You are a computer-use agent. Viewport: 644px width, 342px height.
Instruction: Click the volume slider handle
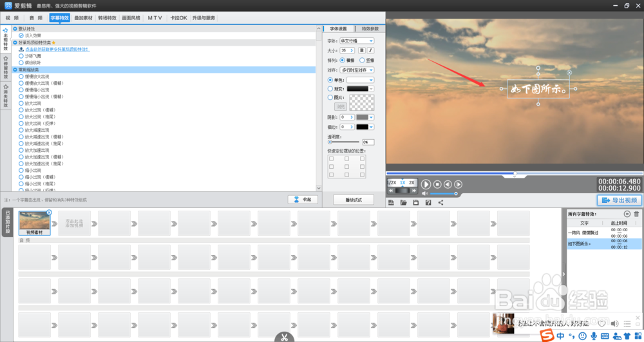455,193
